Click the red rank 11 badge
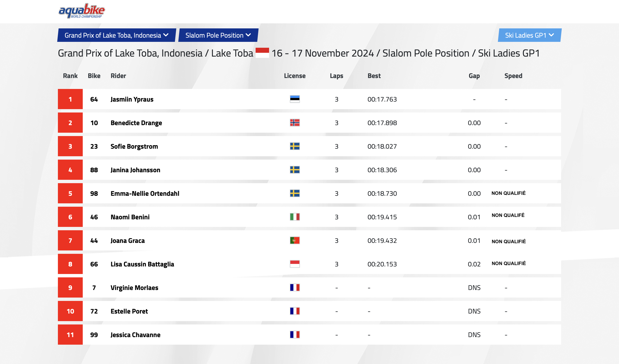The width and height of the screenshot is (619, 364). [70, 335]
